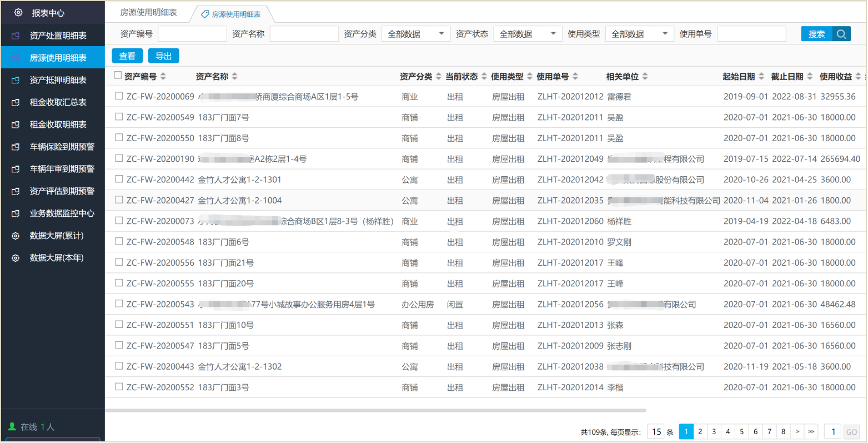This screenshot has width=868, height=443.
Task: Click the sort arrows on 起始日期 column
Action: pos(761,76)
